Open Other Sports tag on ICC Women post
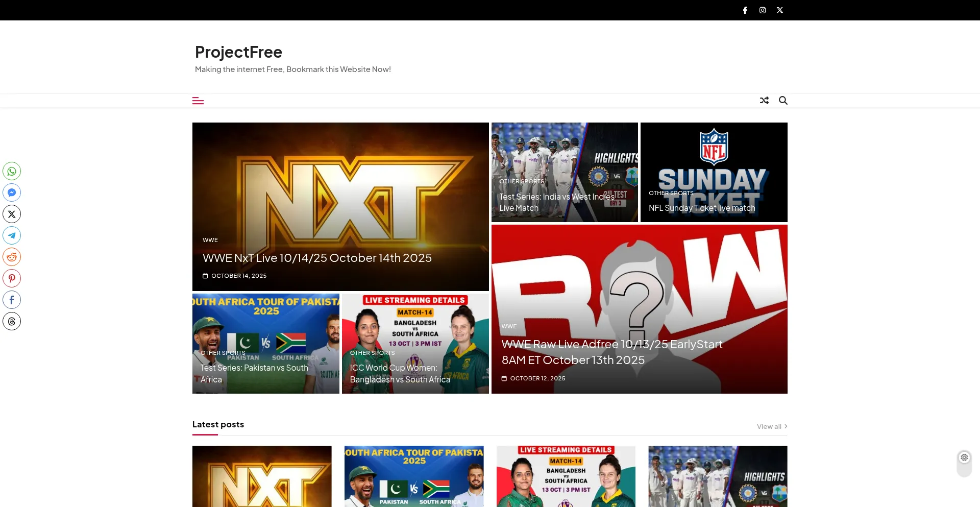 click(373, 353)
